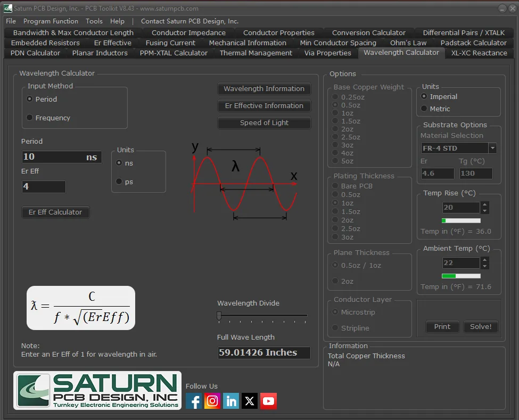519x420 pixels.
Task: Open the YouTube icon link
Action: point(268,401)
